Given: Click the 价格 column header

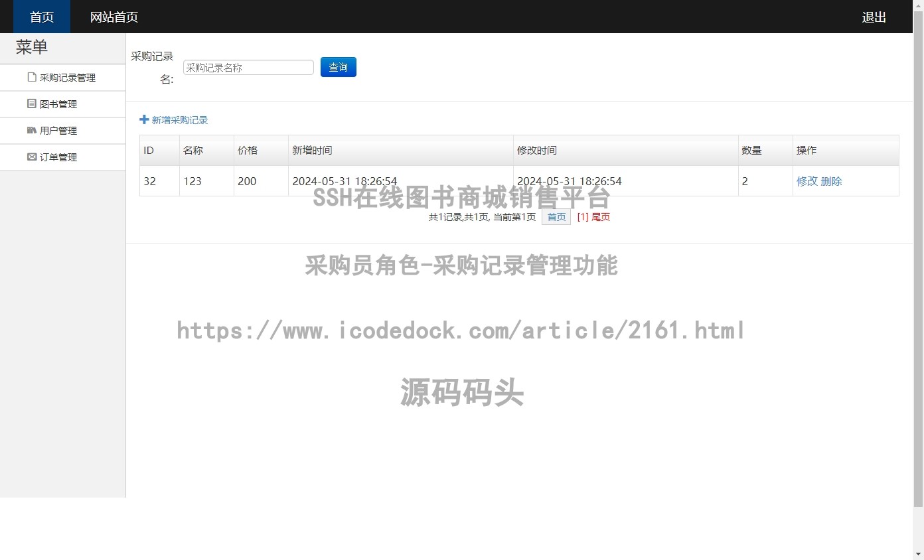Looking at the screenshot, I should 261,151.
